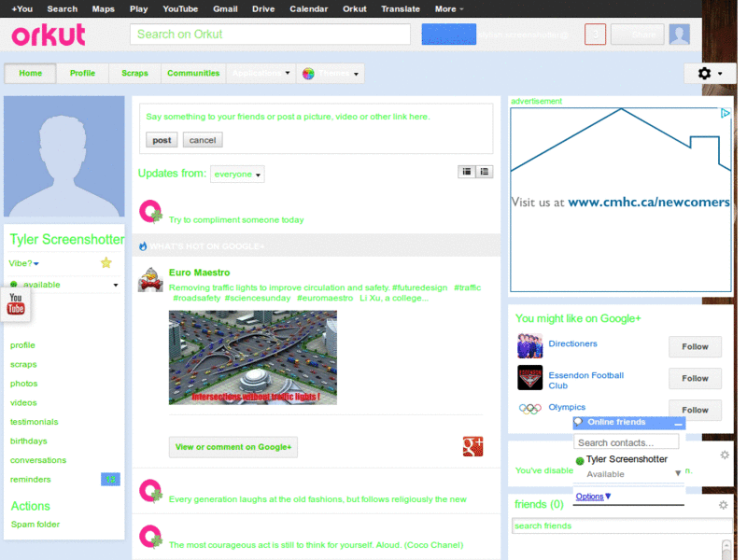
Task: Click the green status dot beside Tyler Screenshotter in chat
Action: pos(580,460)
